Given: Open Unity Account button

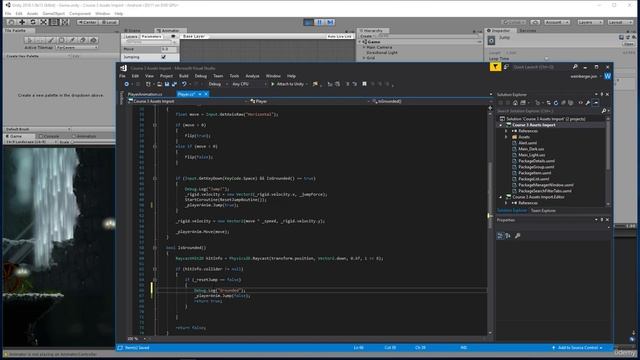Looking at the screenshot, I should 556,22.
